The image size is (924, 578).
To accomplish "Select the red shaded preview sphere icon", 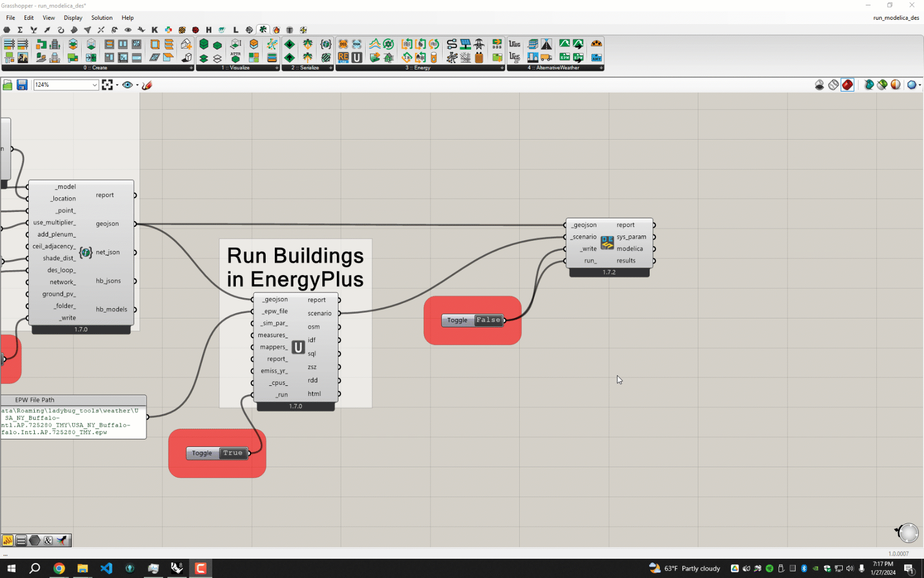I will [847, 85].
